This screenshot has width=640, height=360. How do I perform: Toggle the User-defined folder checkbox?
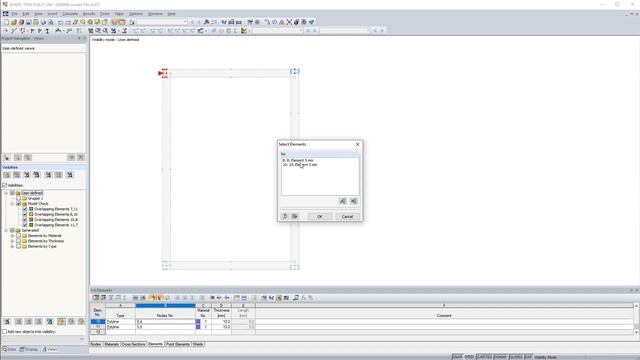point(12,193)
